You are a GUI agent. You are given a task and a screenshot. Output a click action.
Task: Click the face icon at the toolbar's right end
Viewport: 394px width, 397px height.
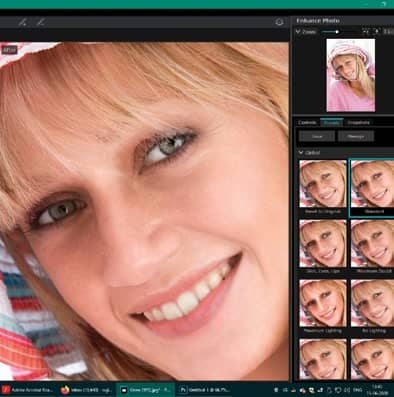pyautogui.click(x=279, y=22)
